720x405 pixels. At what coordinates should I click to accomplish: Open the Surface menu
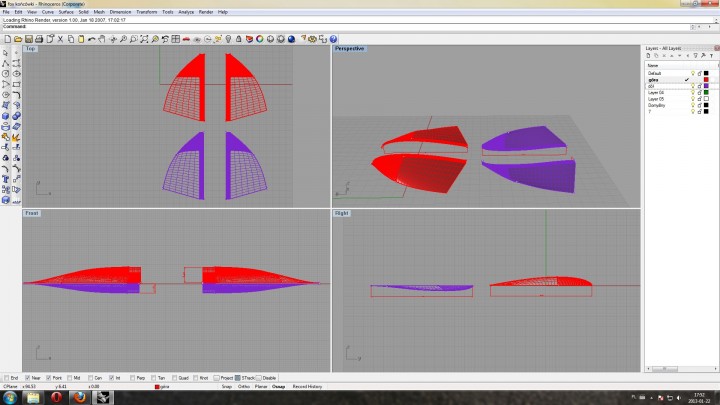click(65, 12)
